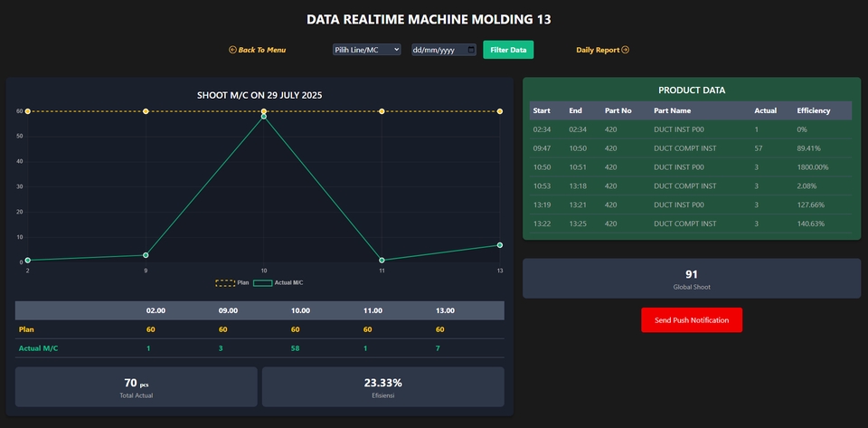Click the Efficiency column header in Product Data
This screenshot has height=428, width=868.
click(x=814, y=110)
